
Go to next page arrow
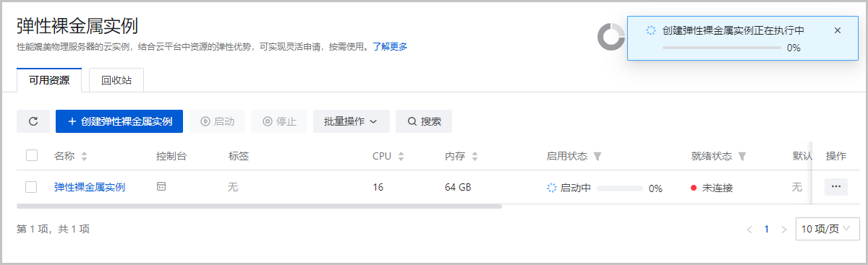click(x=784, y=230)
